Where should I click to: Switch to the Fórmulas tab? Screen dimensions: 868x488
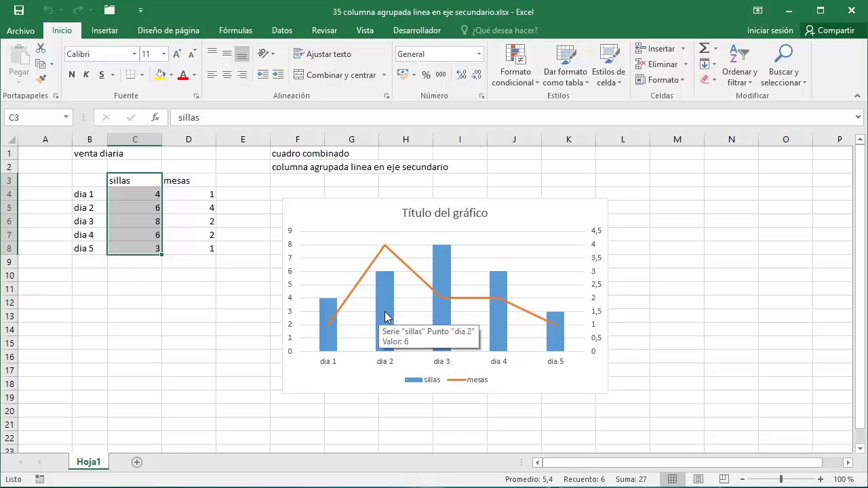point(235,30)
